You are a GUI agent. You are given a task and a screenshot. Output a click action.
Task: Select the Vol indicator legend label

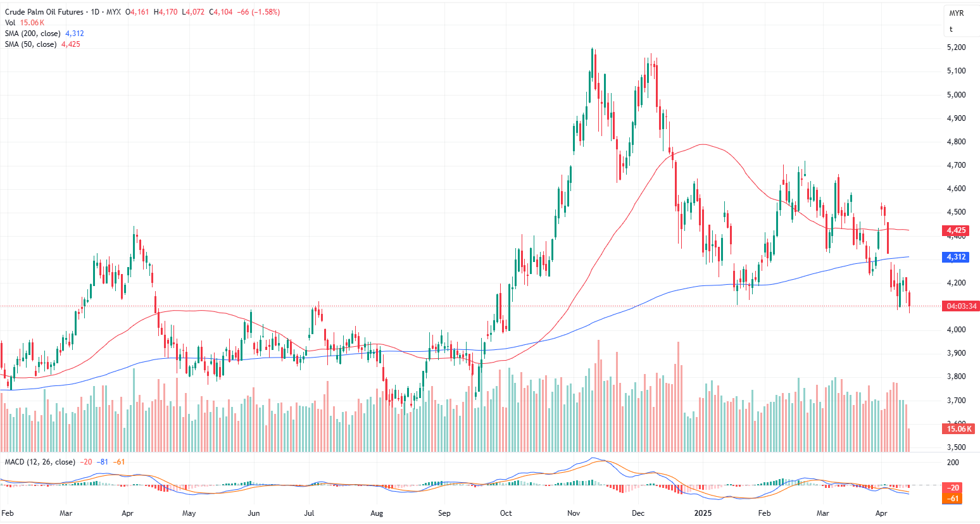click(x=10, y=23)
